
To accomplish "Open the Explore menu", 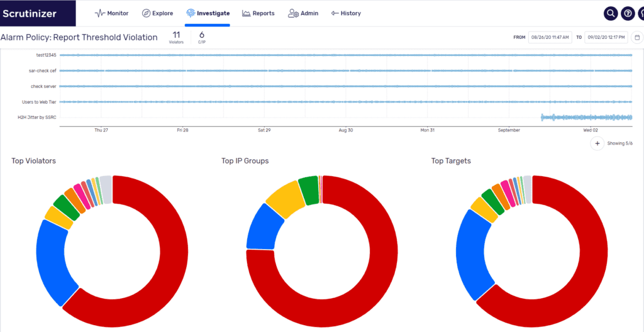I will tap(157, 13).
